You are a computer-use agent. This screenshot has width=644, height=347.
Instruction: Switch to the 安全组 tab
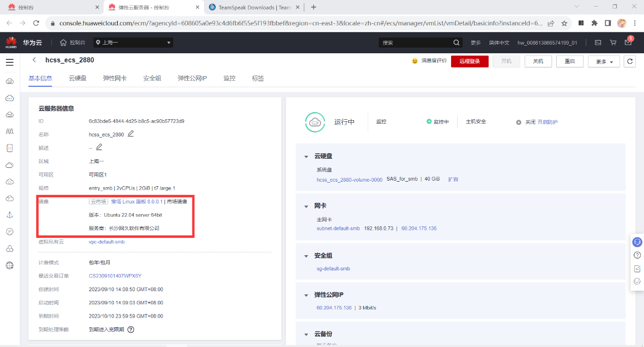pyautogui.click(x=152, y=78)
